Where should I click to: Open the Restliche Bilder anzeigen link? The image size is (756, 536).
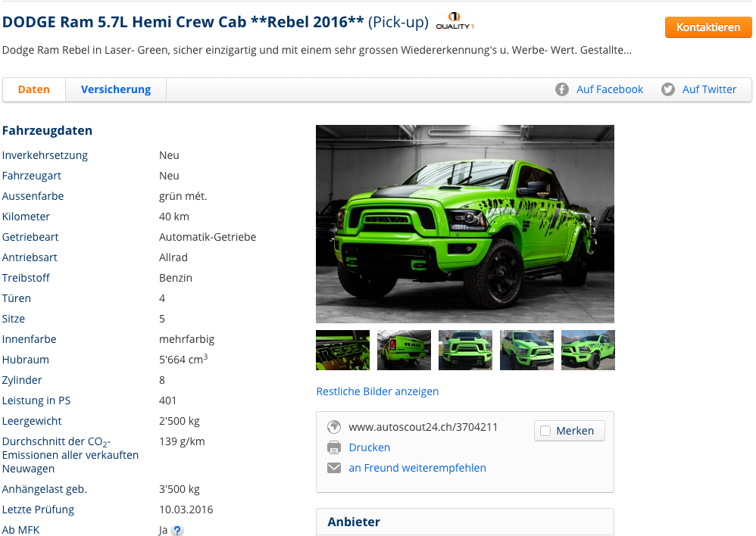(377, 391)
